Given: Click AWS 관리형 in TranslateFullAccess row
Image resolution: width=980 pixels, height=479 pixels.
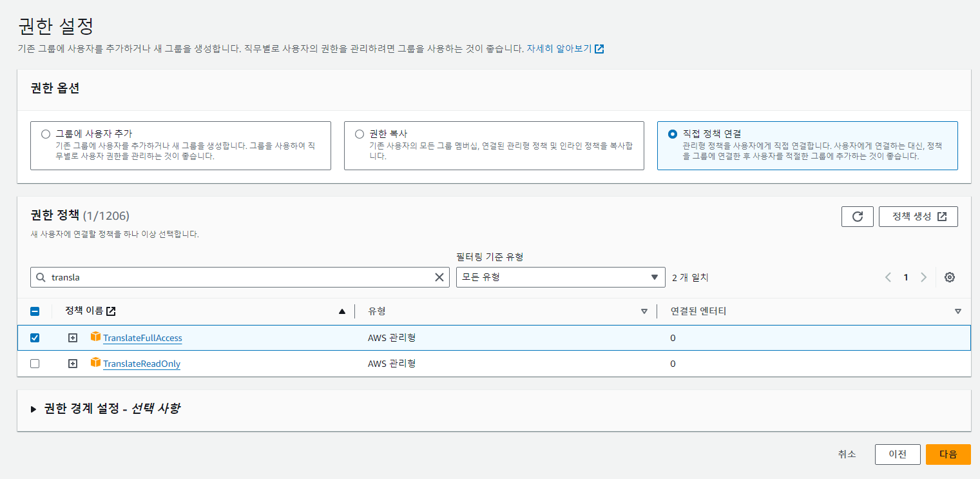Looking at the screenshot, I should [392, 338].
